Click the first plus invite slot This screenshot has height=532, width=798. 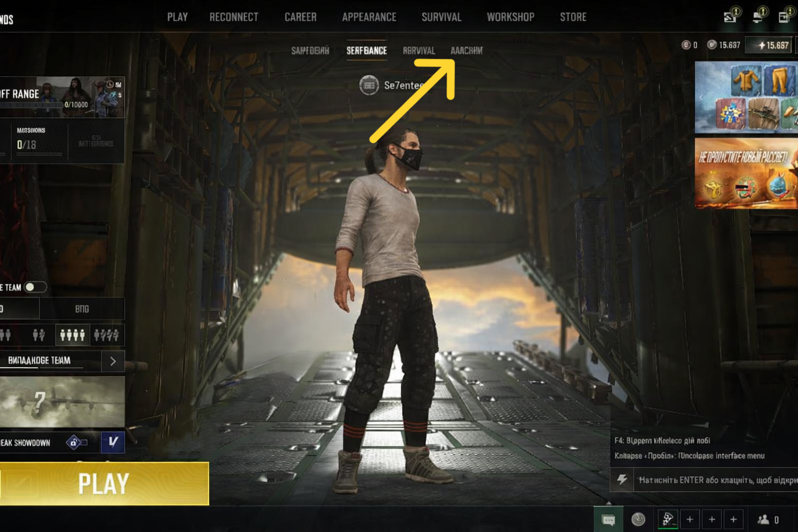(689, 519)
